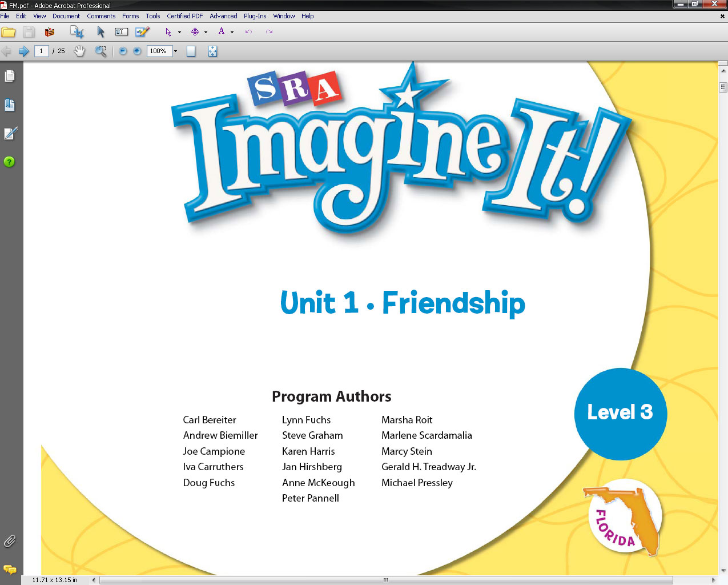Open the purple letter A tool dropdown
The height and width of the screenshot is (585, 728).
coord(232,32)
